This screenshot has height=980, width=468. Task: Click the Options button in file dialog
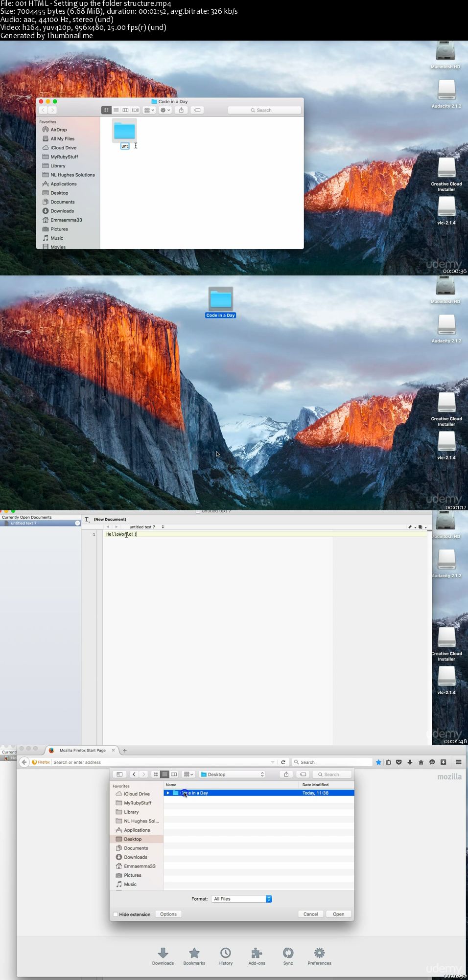pyautogui.click(x=168, y=914)
